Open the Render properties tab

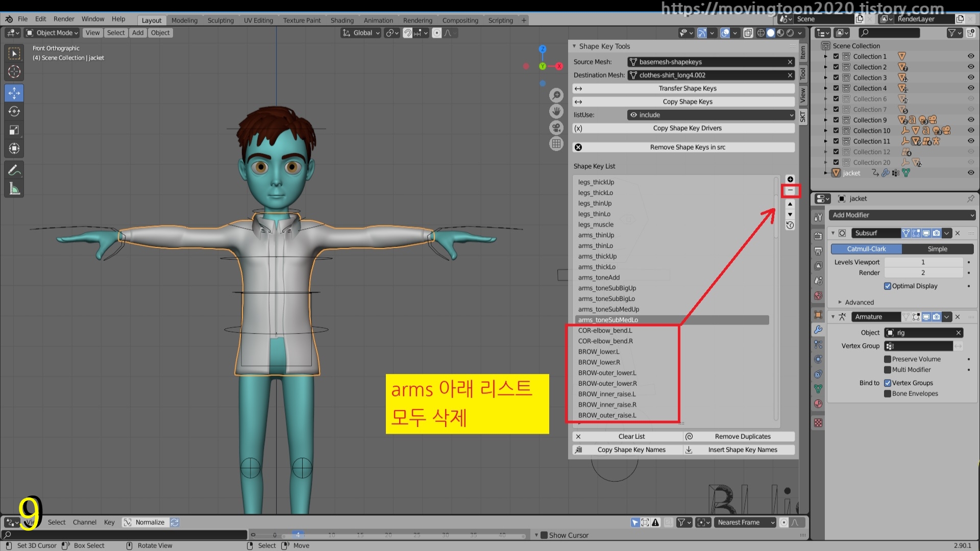[x=818, y=236]
